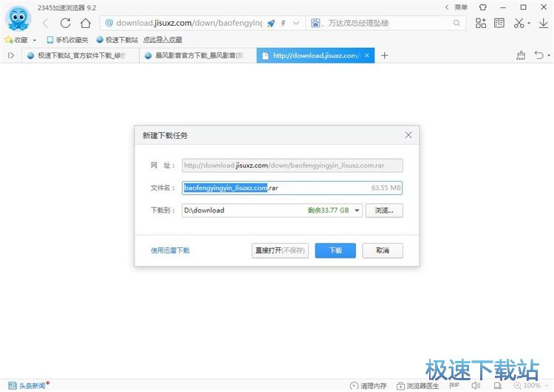
Task: Expand the 下载到 path dropdown arrow
Action: (x=357, y=210)
